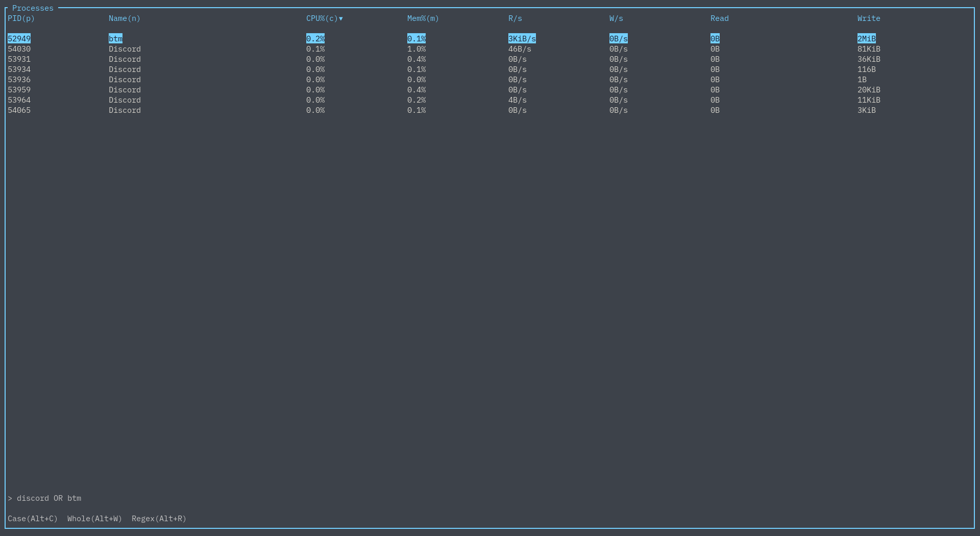This screenshot has width=980, height=536.
Task: Click CPU%(c) column header to reverse sort
Action: (325, 18)
